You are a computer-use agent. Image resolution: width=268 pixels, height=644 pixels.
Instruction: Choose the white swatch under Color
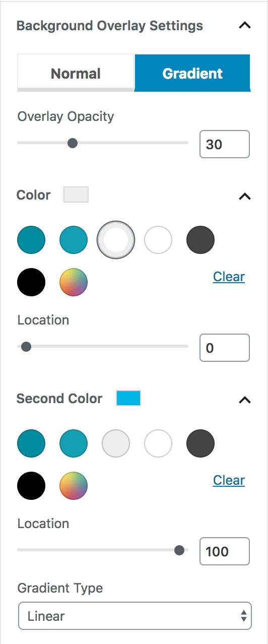tap(158, 240)
